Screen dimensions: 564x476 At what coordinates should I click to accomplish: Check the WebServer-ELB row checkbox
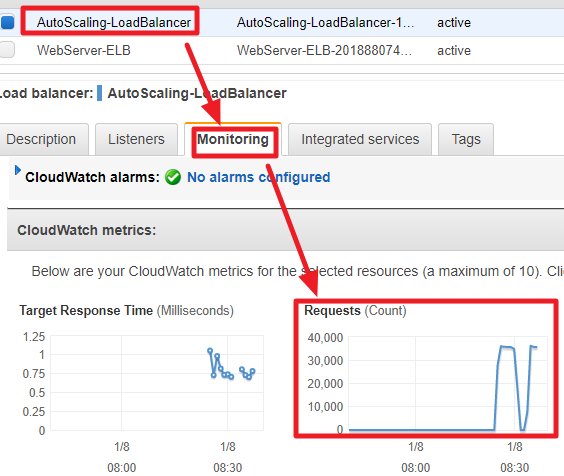click(7, 50)
